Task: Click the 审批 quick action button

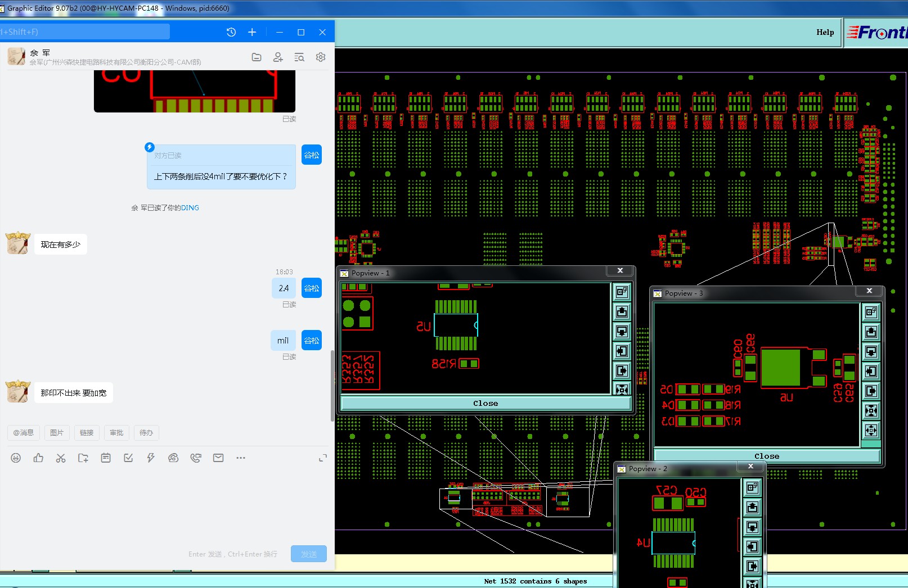Action: (116, 433)
